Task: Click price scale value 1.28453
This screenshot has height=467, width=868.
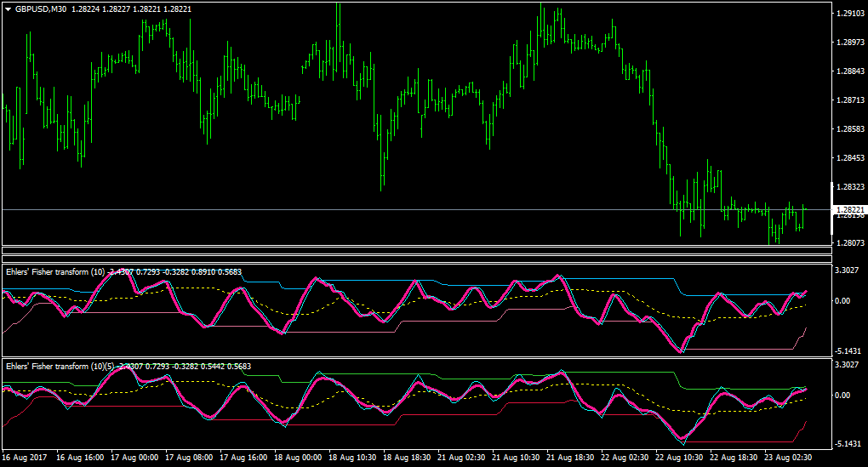Action: click(x=850, y=157)
